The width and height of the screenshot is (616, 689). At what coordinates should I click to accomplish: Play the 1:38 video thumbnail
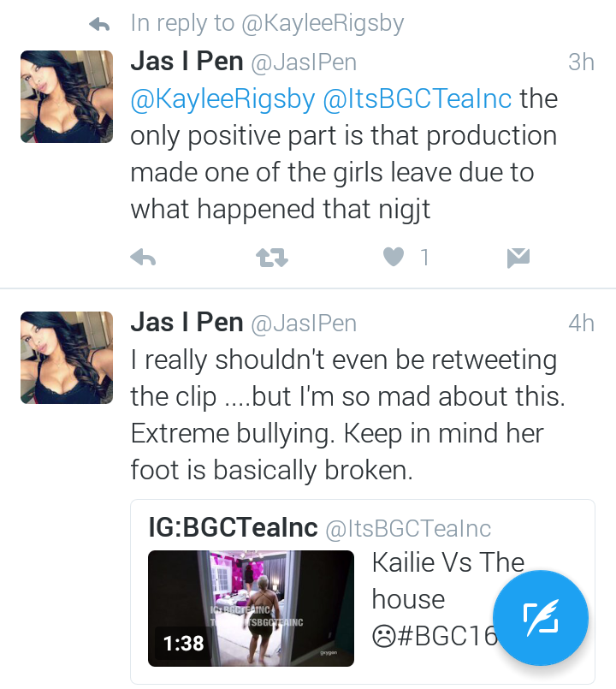251,609
